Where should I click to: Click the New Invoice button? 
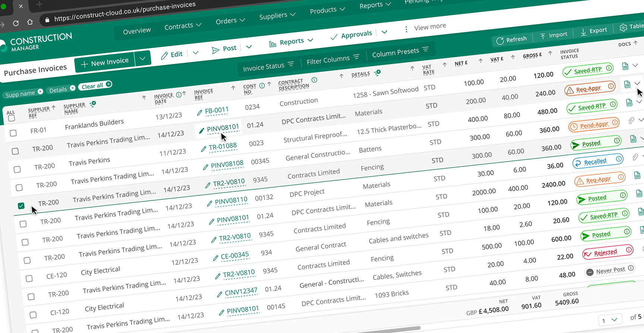pos(105,62)
